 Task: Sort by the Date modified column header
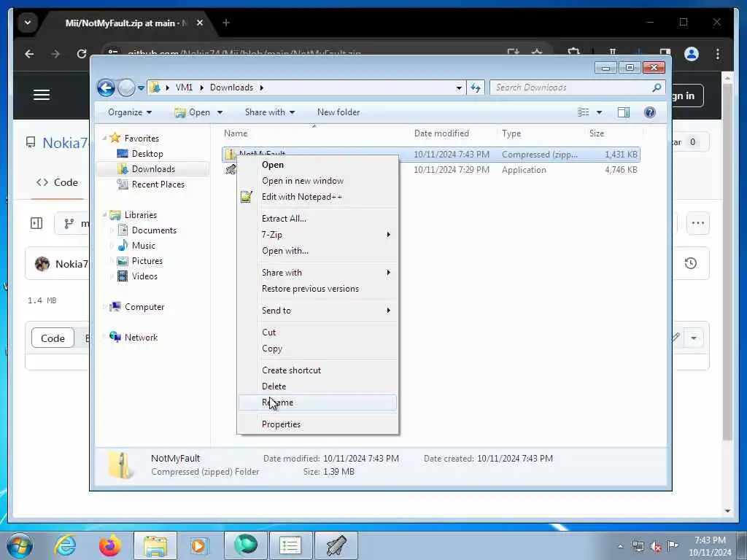pos(452,133)
